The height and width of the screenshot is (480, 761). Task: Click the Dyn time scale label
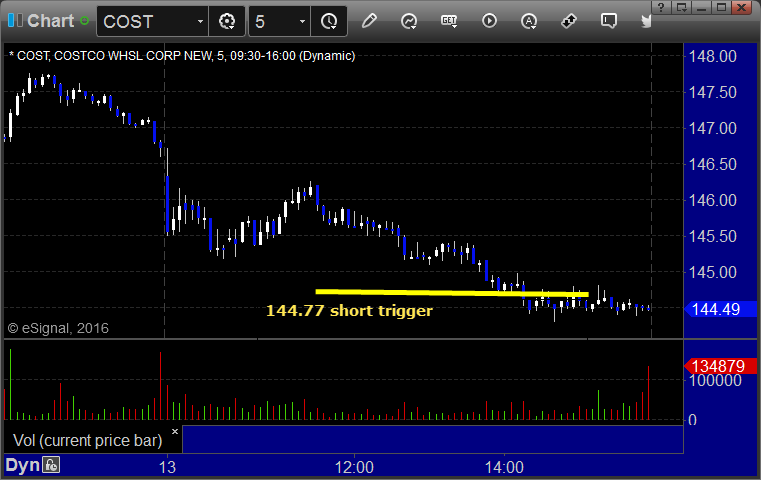[x=22, y=465]
